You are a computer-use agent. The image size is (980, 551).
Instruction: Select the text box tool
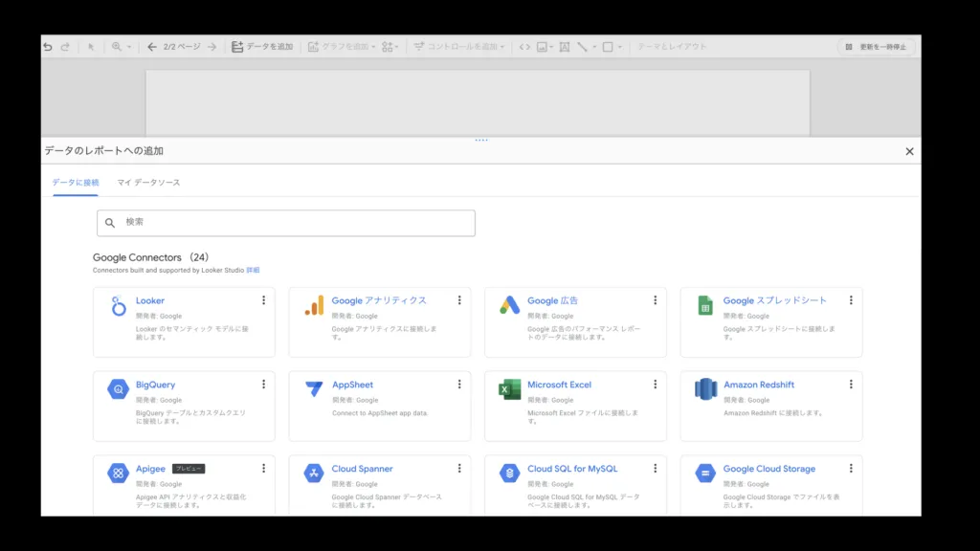(565, 47)
